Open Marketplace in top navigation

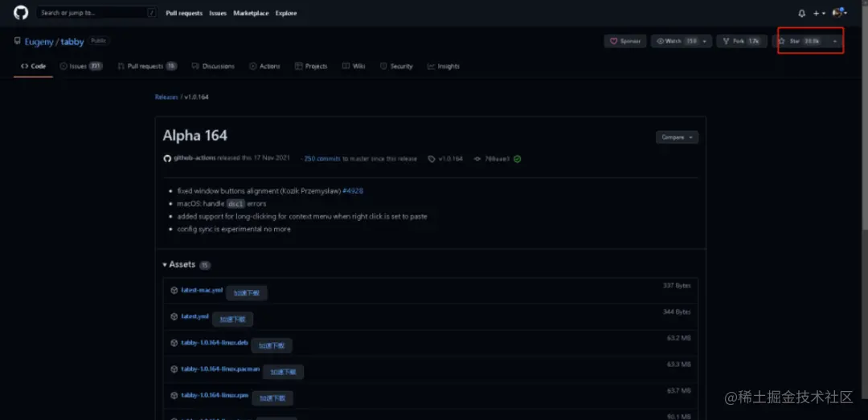coord(252,14)
